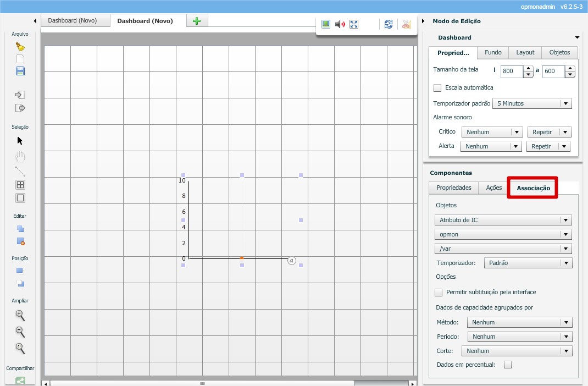Toggle the Dados em percentual checkbox

coord(508,365)
